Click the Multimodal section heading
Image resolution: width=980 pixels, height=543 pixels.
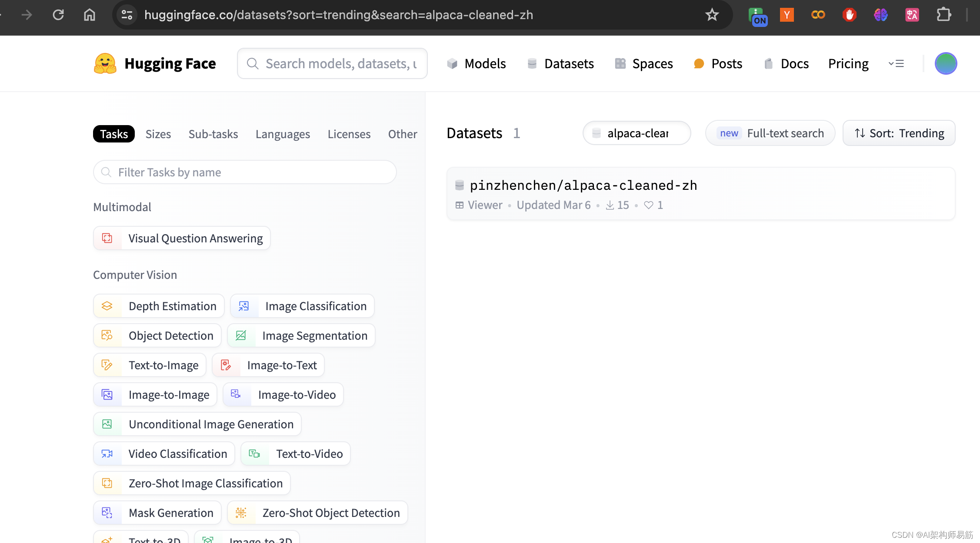tap(122, 207)
